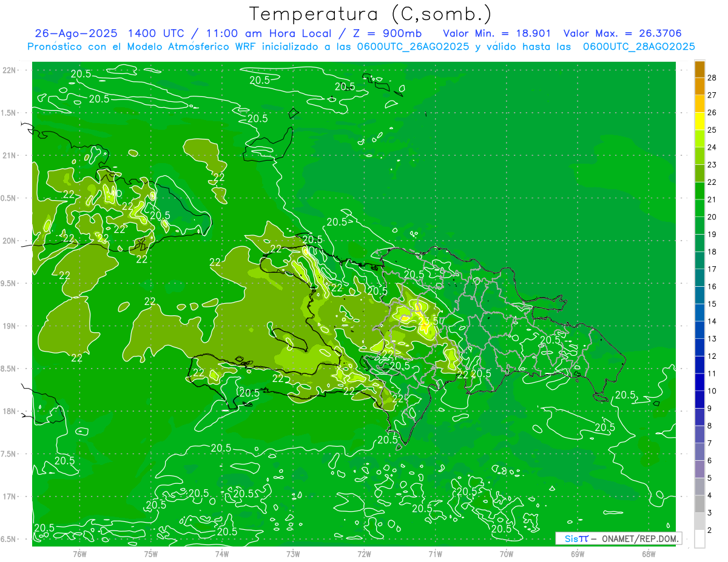Pick the green swatch between 20 and 21
The height and width of the screenshot is (562, 728).
699,208
